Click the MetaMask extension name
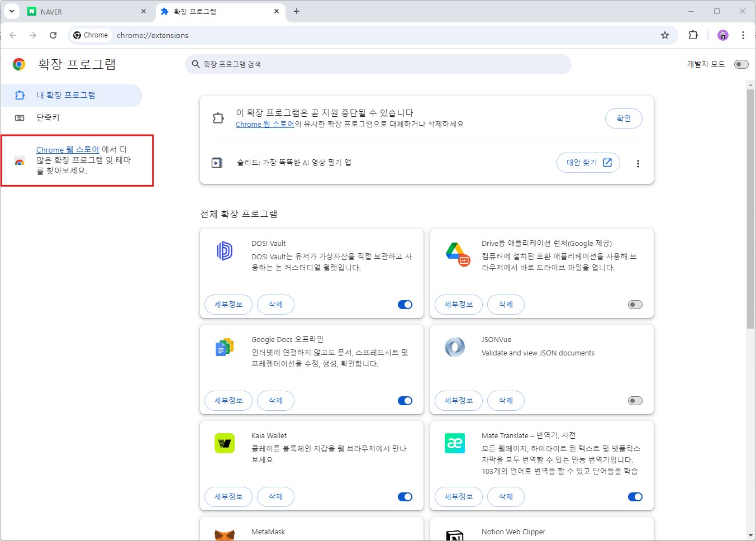Image resolution: width=756 pixels, height=541 pixels. [x=268, y=532]
